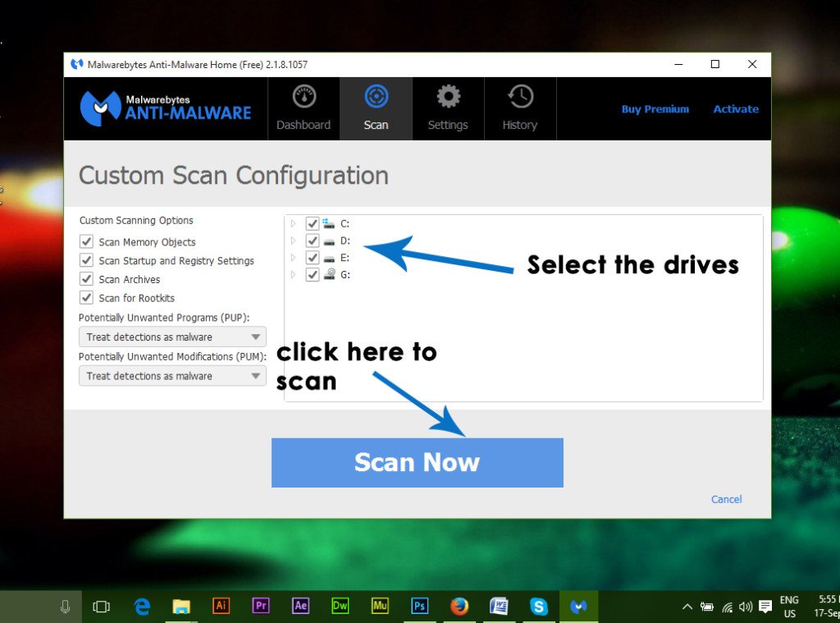
Task: Launch Adobe Photoshop from the taskbar
Action: coord(419,606)
